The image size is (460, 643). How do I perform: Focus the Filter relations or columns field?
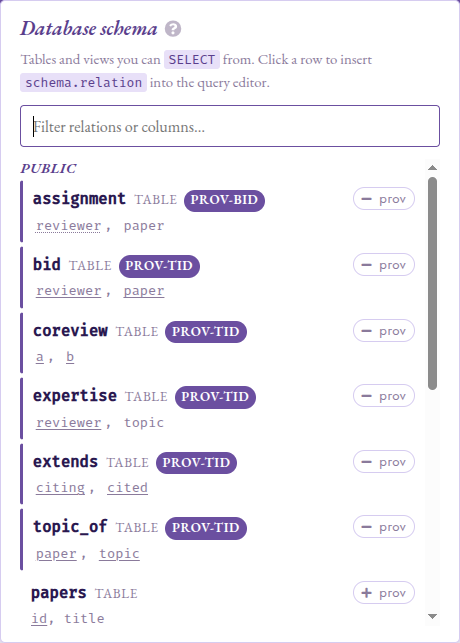tap(230, 126)
